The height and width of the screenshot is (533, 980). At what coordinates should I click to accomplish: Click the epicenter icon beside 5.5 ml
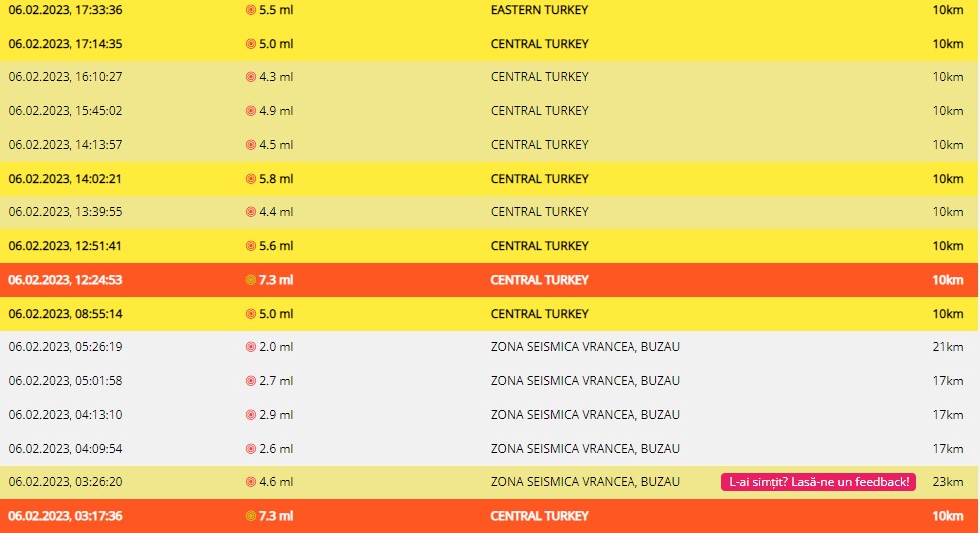(x=250, y=10)
